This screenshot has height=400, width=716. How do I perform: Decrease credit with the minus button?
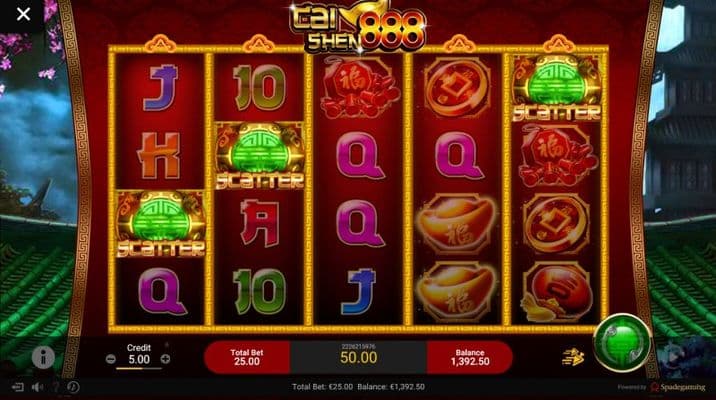(x=110, y=359)
